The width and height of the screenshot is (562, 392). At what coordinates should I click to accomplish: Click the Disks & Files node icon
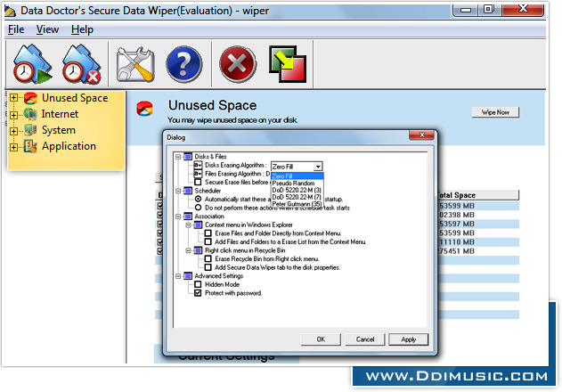188,157
